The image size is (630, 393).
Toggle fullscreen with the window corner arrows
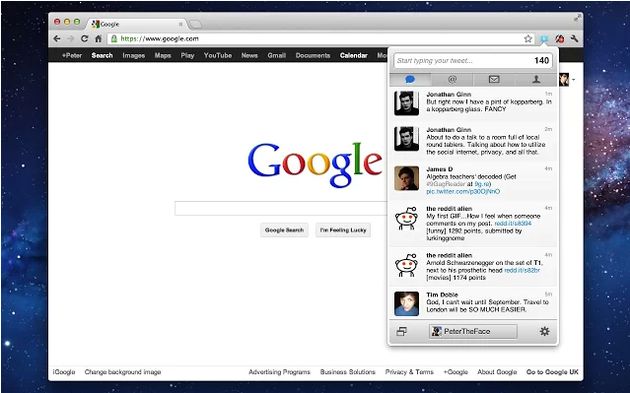click(577, 18)
